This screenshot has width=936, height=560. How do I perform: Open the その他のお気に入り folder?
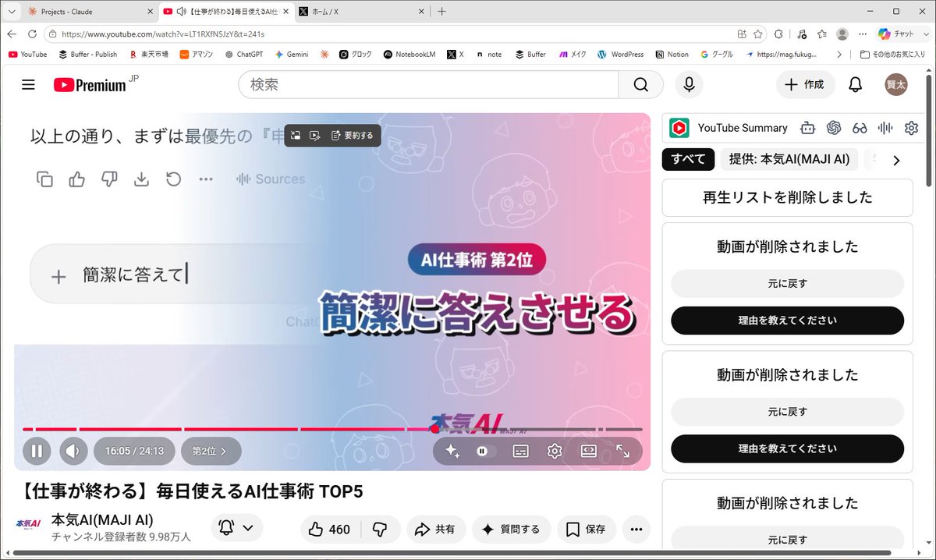(x=892, y=55)
